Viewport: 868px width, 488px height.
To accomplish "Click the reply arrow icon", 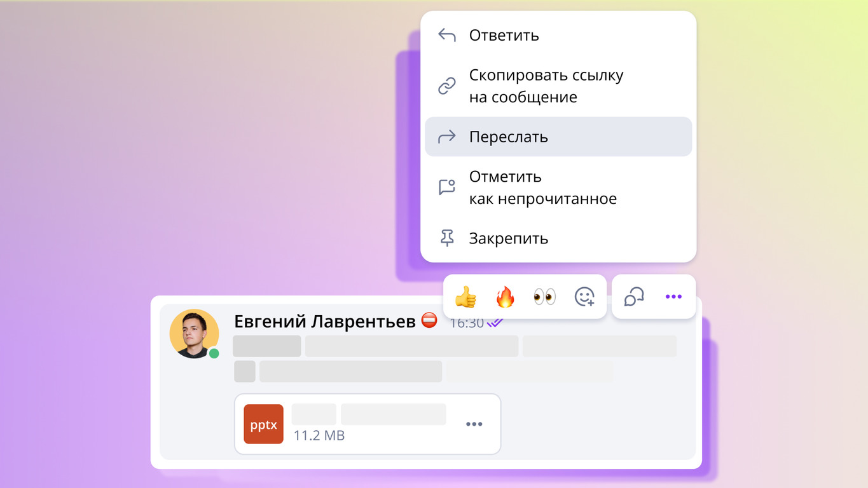I will coord(447,35).
